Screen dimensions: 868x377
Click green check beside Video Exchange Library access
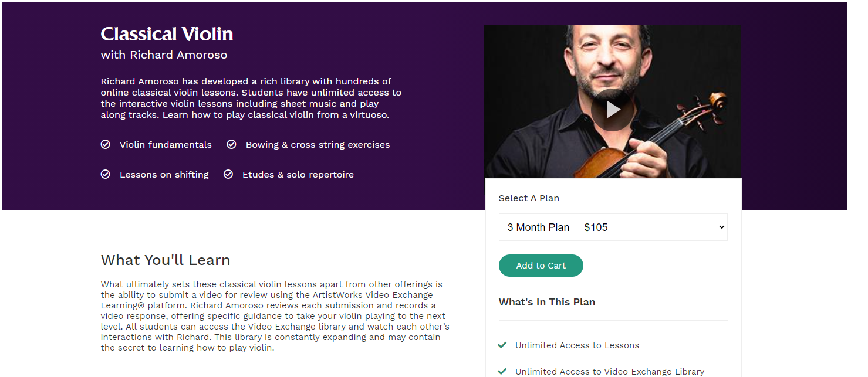point(502,371)
